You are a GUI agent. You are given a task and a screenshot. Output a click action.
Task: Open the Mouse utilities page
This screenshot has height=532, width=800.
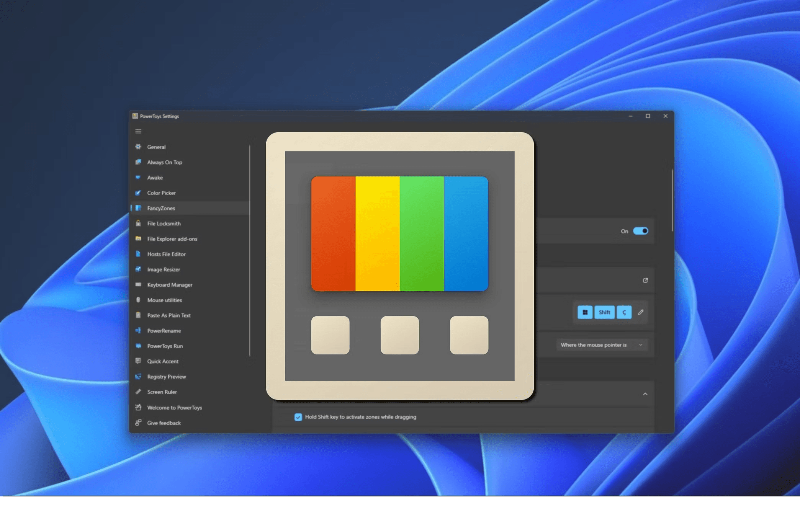190,300
